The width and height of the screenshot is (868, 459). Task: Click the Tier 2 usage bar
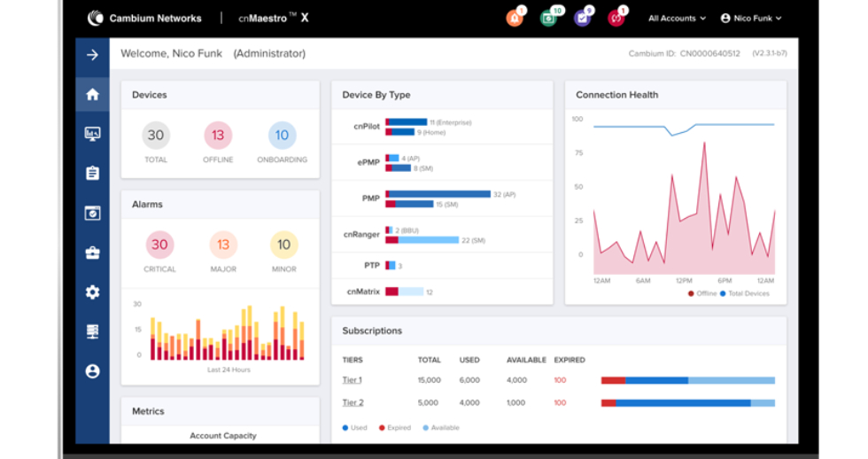(688, 403)
